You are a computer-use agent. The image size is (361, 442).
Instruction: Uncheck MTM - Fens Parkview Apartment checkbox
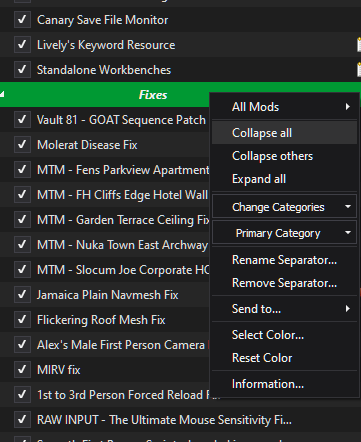coord(22,170)
